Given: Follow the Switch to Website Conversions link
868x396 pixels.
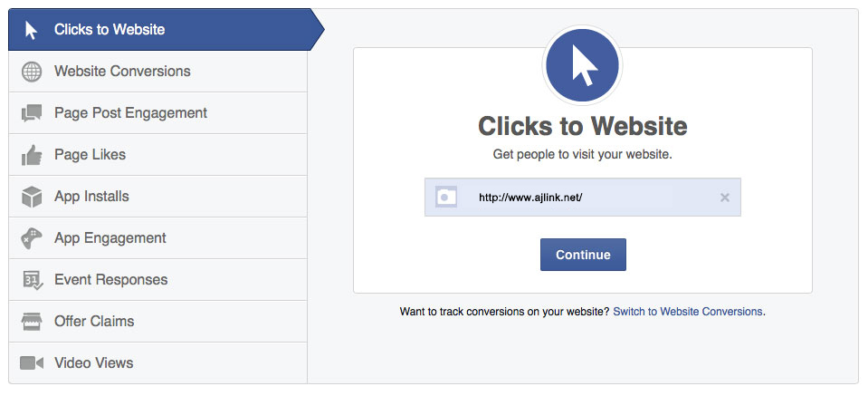Looking at the screenshot, I should pyautogui.click(x=688, y=312).
